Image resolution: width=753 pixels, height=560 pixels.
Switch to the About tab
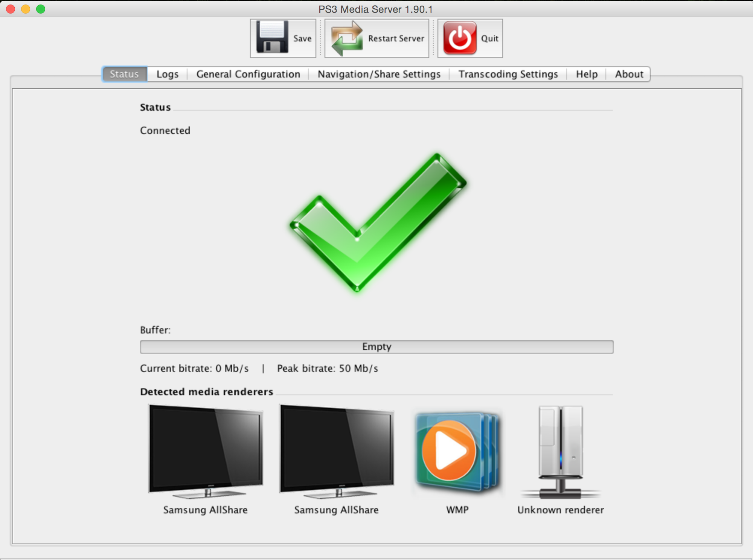(x=629, y=74)
